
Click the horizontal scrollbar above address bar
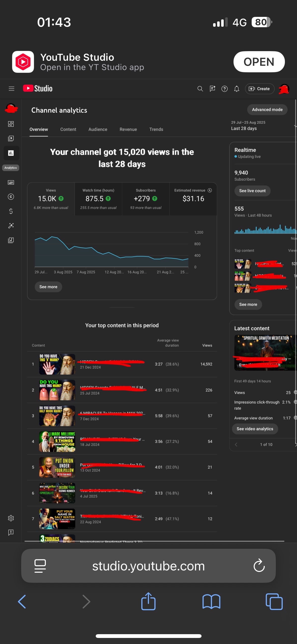tap(154, 541)
